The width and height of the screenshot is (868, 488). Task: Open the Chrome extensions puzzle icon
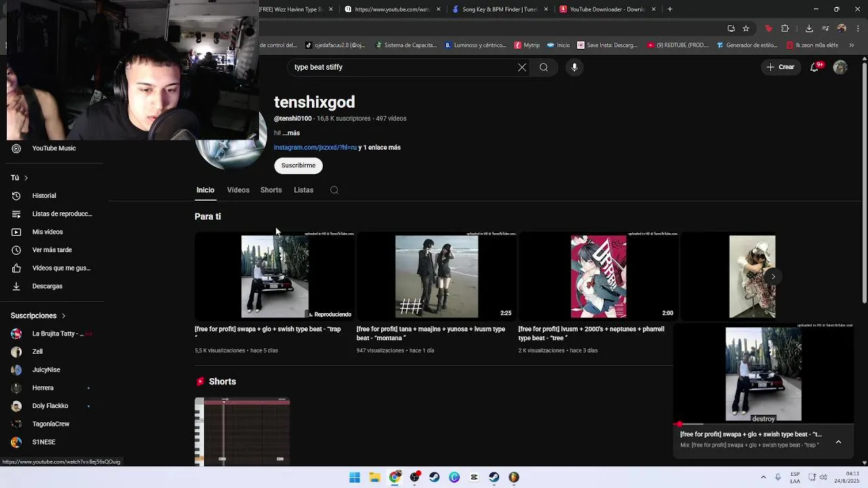pos(785,28)
